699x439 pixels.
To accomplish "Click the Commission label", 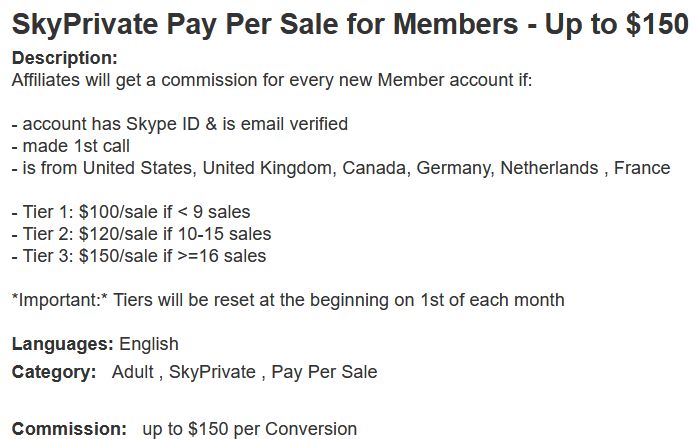I will point(70,429).
